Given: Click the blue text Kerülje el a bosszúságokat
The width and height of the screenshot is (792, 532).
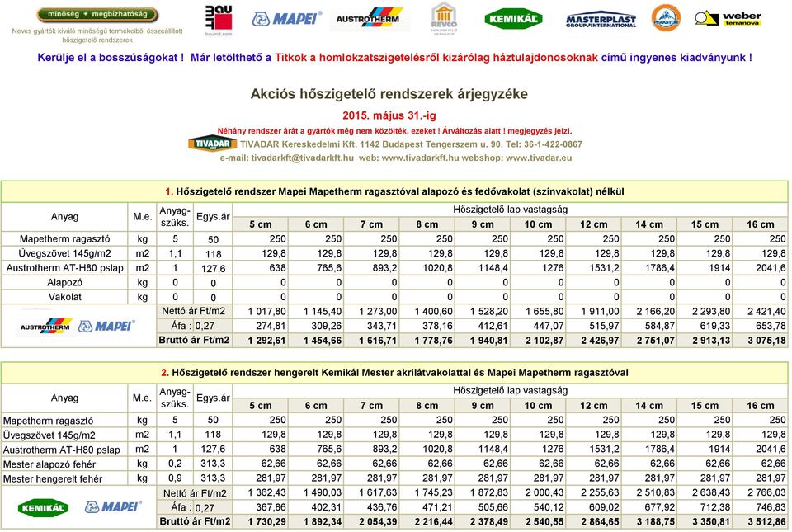Looking at the screenshot, I should (111, 58).
